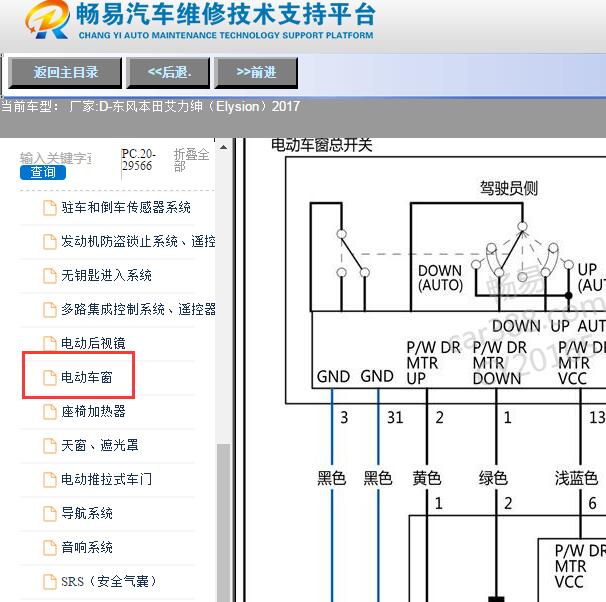Click the document icon beside 电动推拉式车门

click(49, 480)
